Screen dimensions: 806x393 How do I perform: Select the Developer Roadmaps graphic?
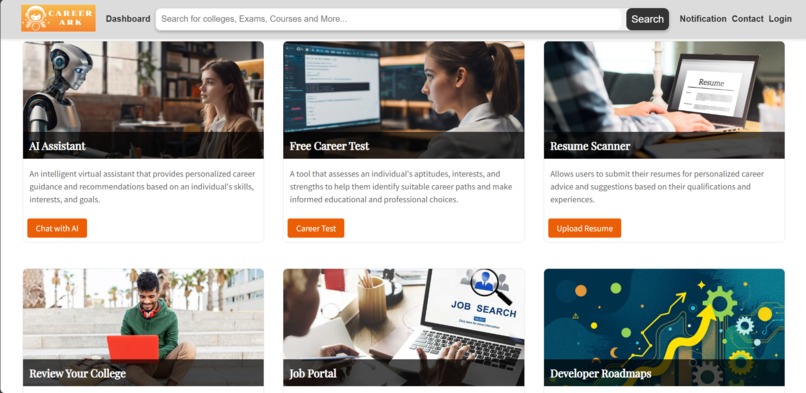(x=664, y=327)
